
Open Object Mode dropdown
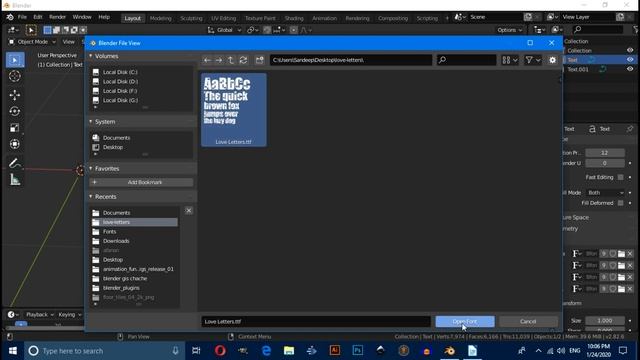tap(32, 42)
